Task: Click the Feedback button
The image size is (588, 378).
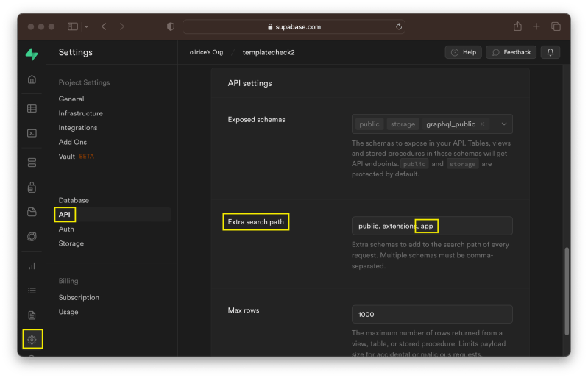Action: 511,52
